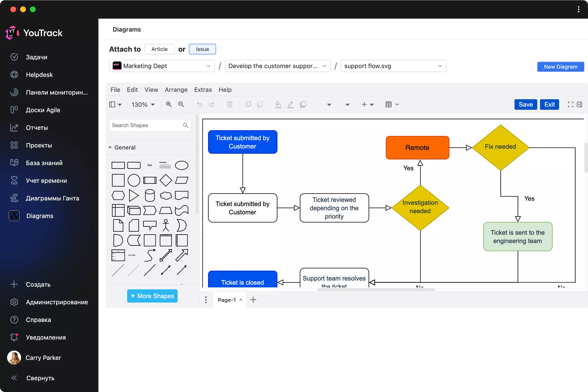588x392 pixels.
Task: Click the More Shapes button
Action: (152, 296)
